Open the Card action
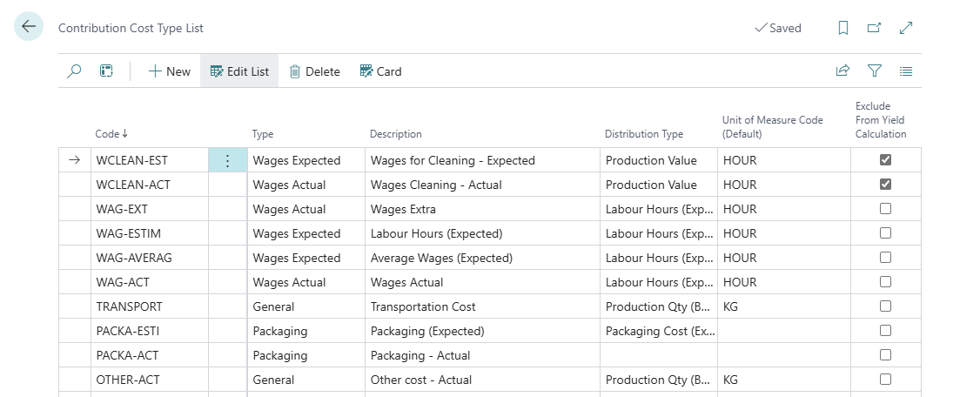The image size is (980, 397). (380, 71)
